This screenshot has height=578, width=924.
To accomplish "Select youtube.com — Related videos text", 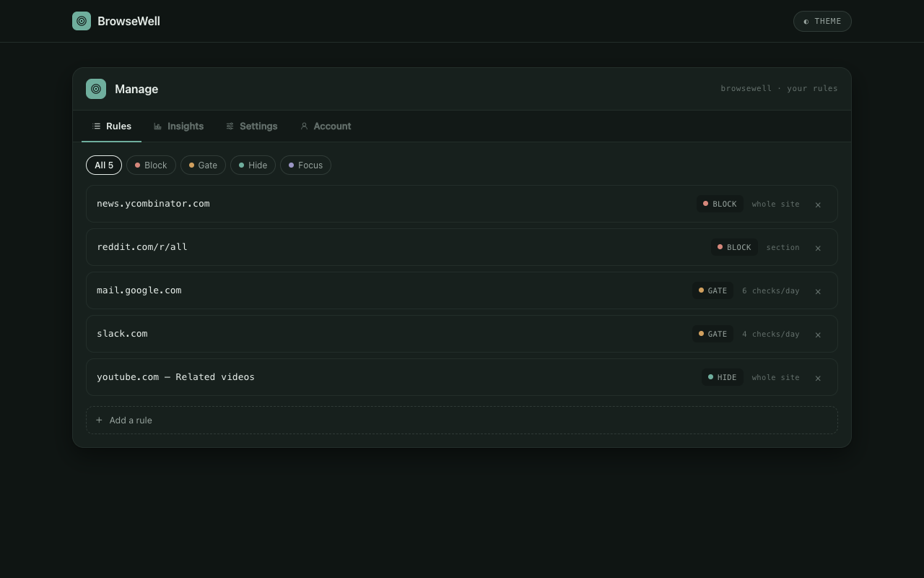I will pyautogui.click(x=175, y=377).
